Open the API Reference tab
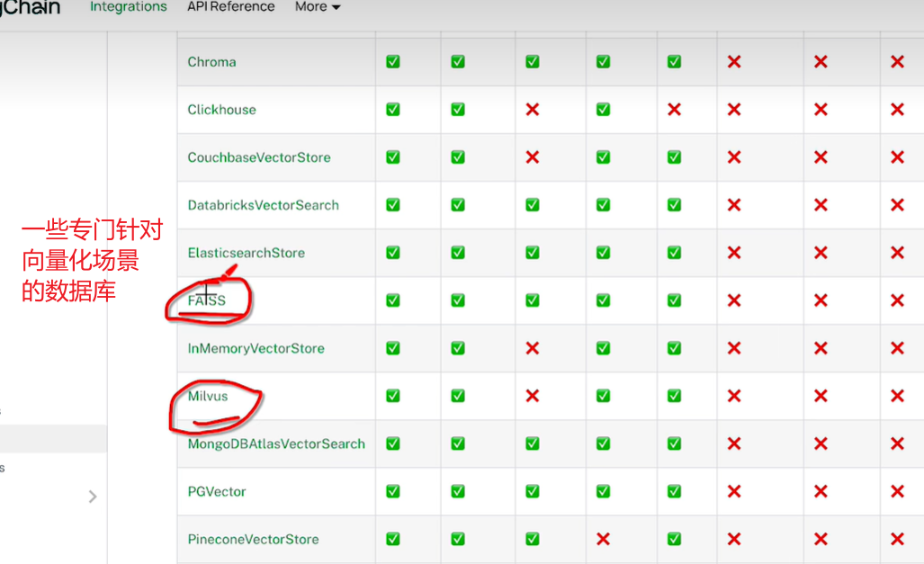This screenshot has height=564, width=924. tap(231, 6)
